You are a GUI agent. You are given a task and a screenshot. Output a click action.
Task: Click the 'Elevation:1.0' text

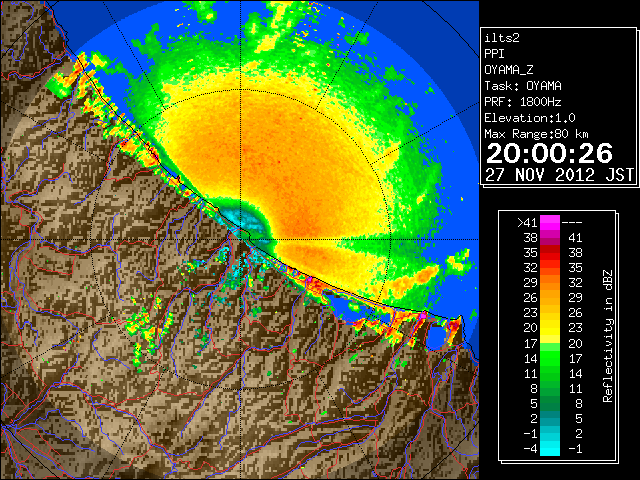pyautogui.click(x=530, y=118)
